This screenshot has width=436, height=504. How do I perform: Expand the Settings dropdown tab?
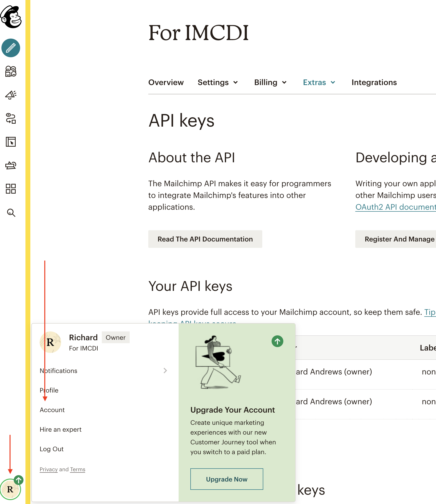tap(218, 82)
